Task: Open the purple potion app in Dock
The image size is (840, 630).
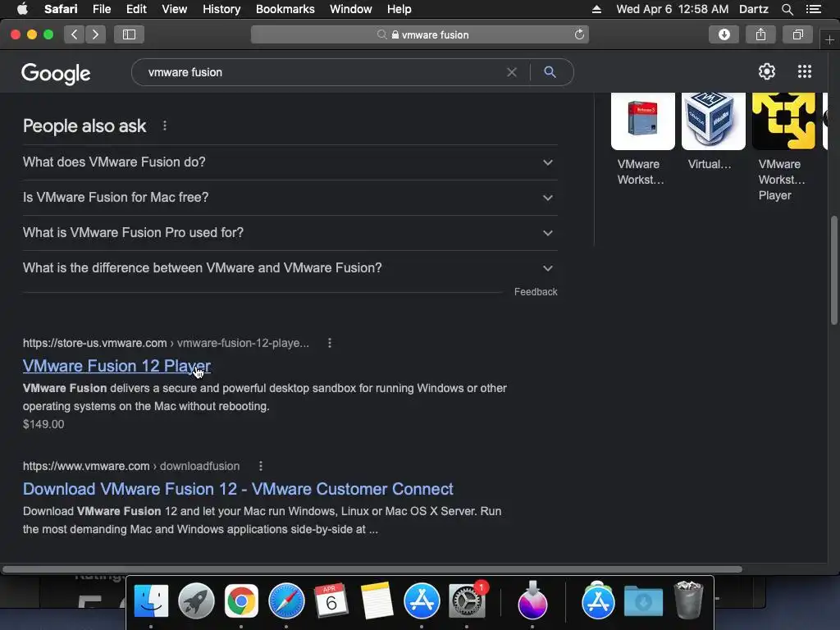Action: point(532,600)
